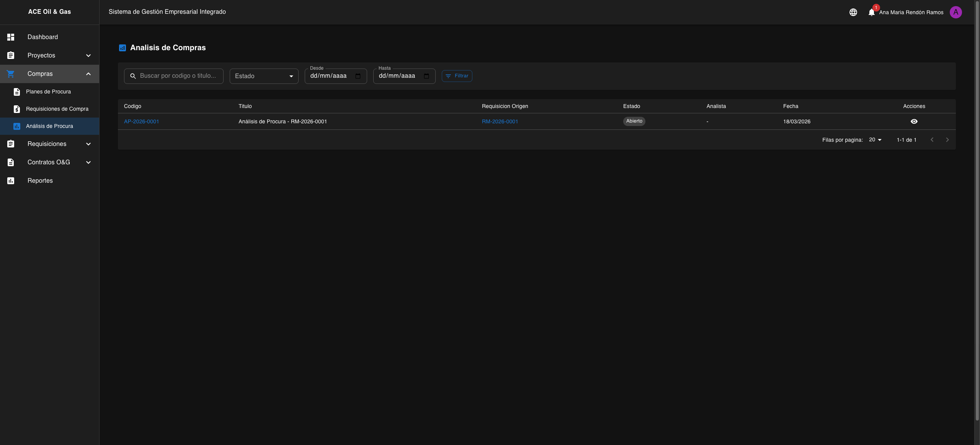The width and height of the screenshot is (980, 445).
Task: Click the search by codigo field
Action: 178,76
